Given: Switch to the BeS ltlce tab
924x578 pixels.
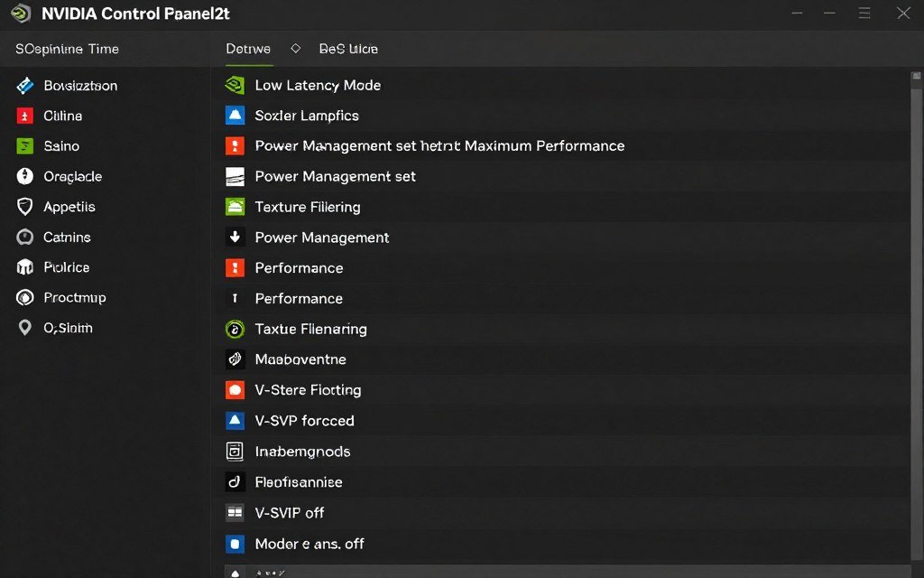Looking at the screenshot, I should pyautogui.click(x=348, y=49).
